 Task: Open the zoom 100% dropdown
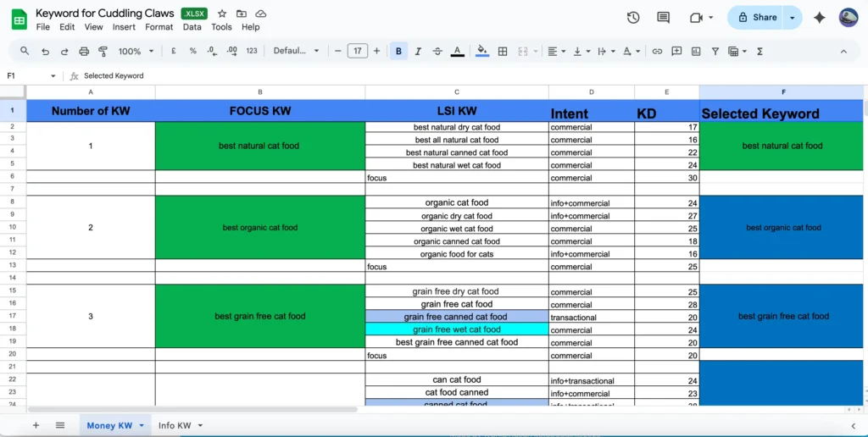135,52
